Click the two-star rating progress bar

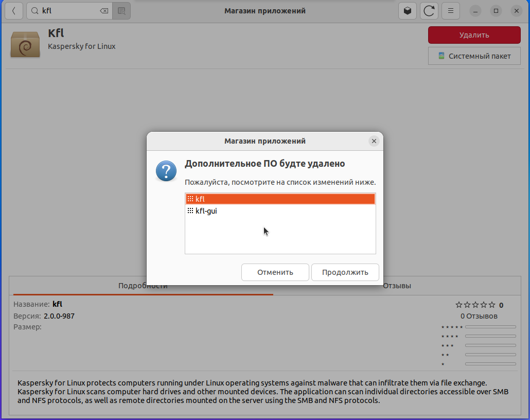[490, 355]
